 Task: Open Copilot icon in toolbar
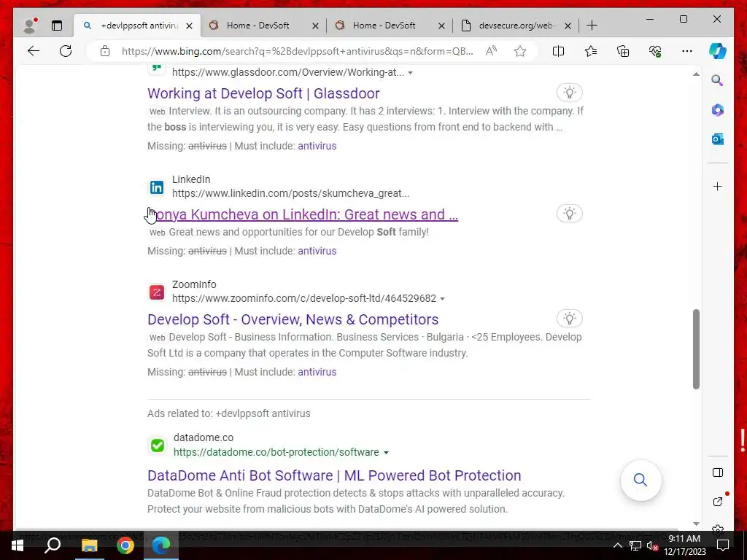[x=718, y=51]
